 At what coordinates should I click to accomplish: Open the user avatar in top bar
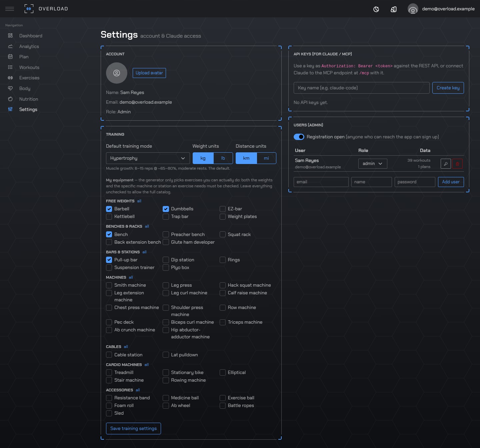coord(413,9)
